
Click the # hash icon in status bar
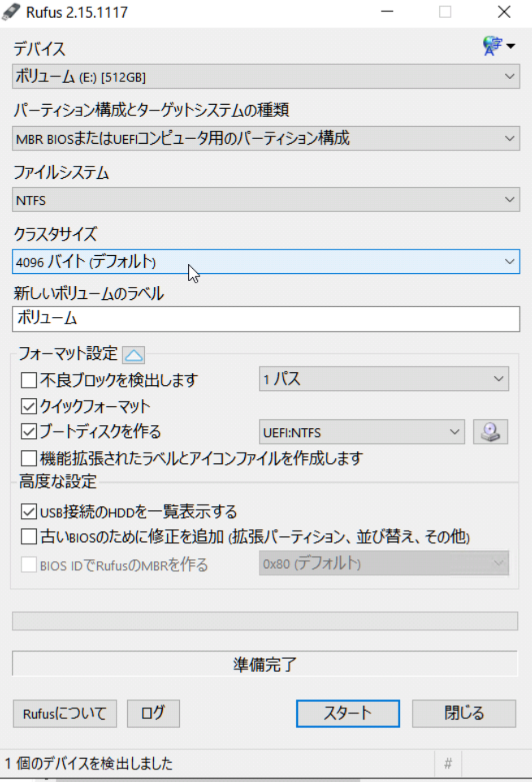click(448, 764)
